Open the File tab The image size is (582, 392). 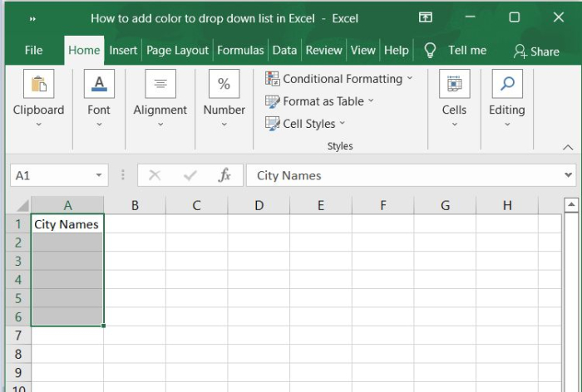point(33,50)
